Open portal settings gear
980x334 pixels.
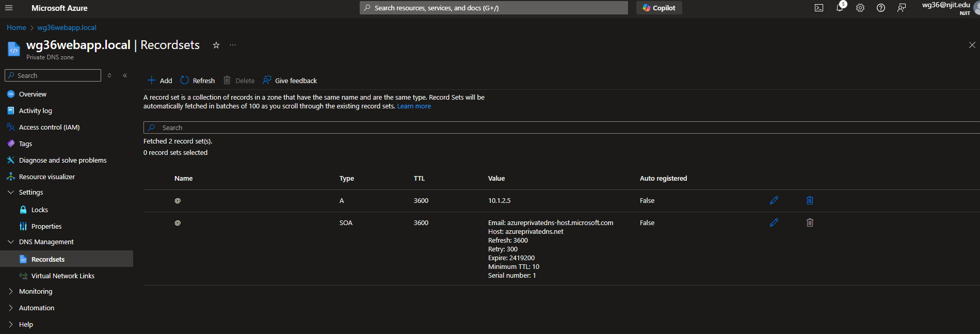pos(860,8)
